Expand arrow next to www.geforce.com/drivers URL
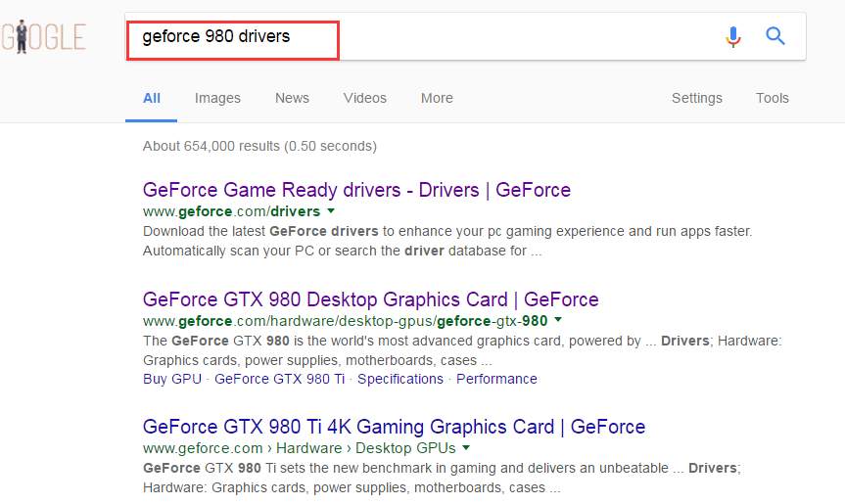The height and width of the screenshot is (504, 845). tap(331, 210)
